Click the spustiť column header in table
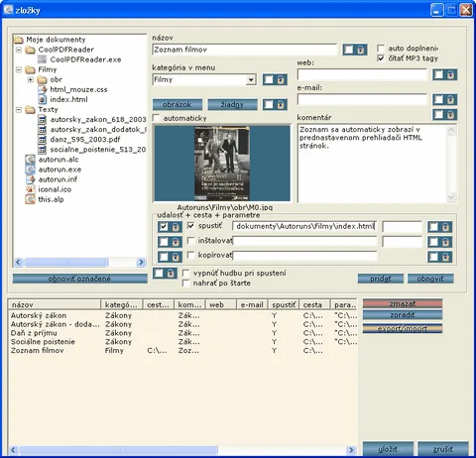This screenshot has height=458, width=476. pos(284,304)
